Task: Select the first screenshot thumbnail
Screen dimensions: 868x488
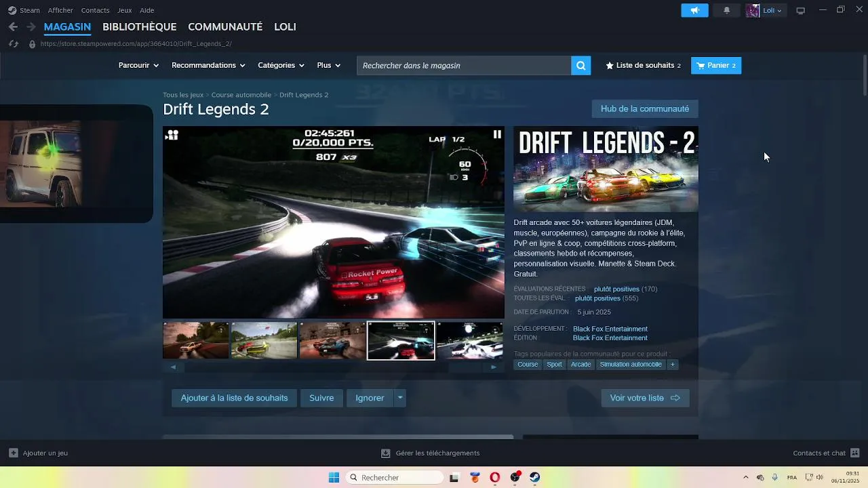Action: [x=196, y=340]
